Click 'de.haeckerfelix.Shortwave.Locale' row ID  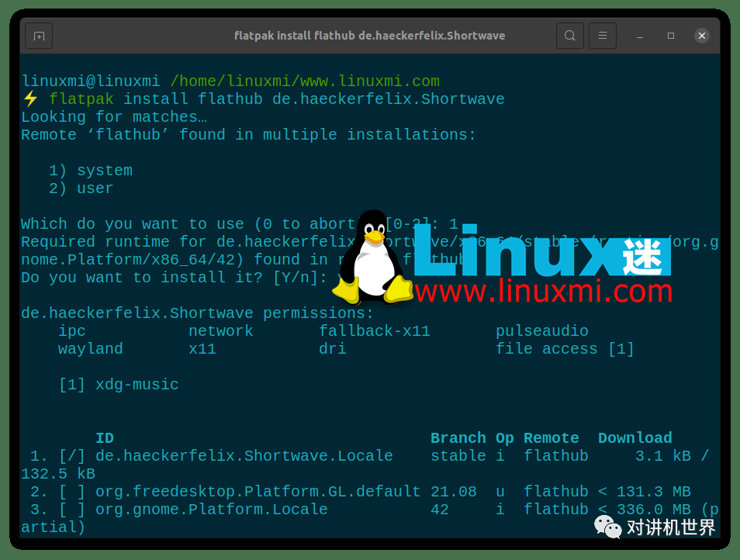tap(244, 456)
